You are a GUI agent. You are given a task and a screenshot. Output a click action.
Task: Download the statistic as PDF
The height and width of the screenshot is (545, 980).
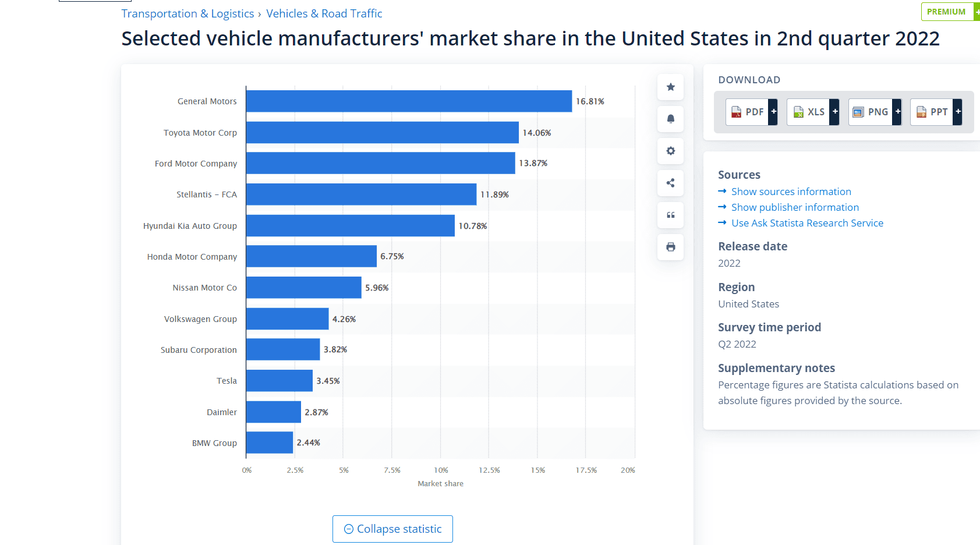pos(751,112)
